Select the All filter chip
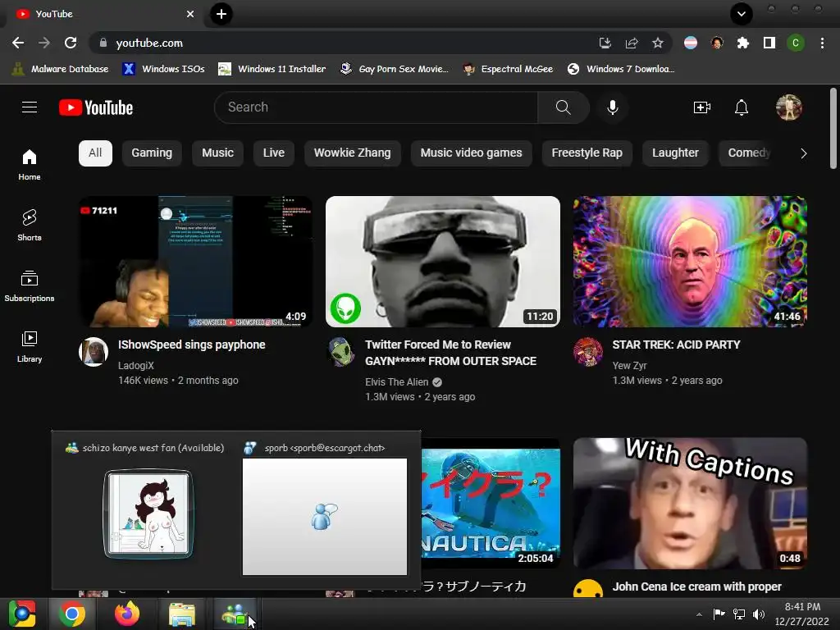The image size is (840, 630). click(x=95, y=153)
